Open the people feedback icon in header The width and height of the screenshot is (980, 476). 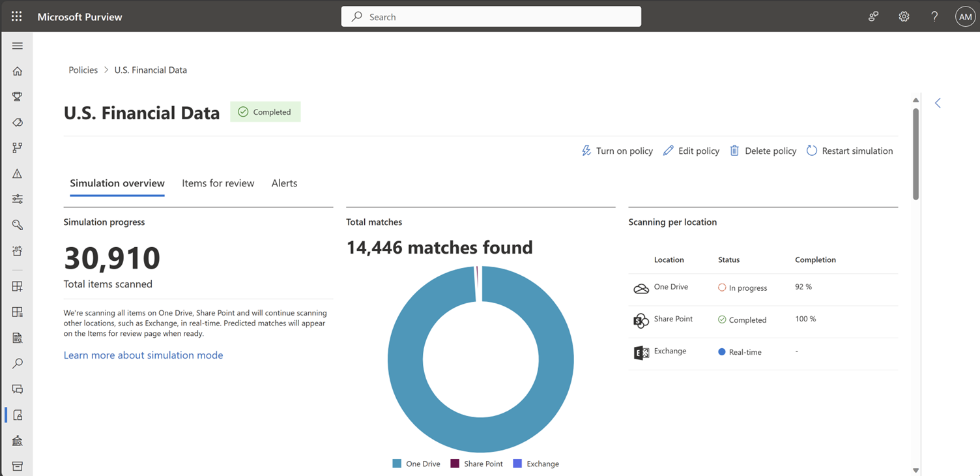pyautogui.click(x=874, y=17)
